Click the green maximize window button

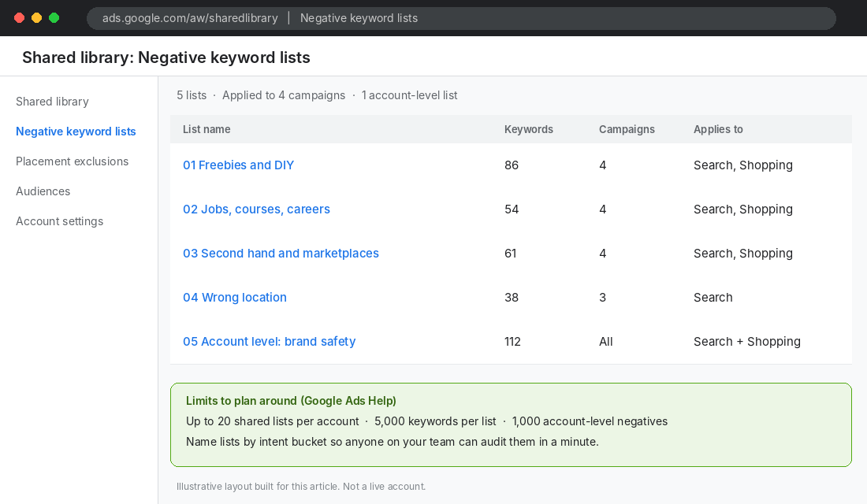pyautogui.click(x=54, y=17)
